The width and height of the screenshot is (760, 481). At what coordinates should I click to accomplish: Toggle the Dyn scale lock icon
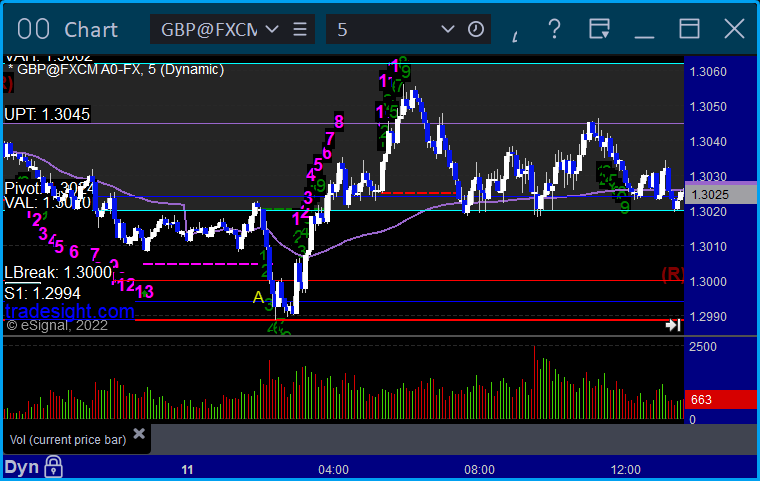53,467
